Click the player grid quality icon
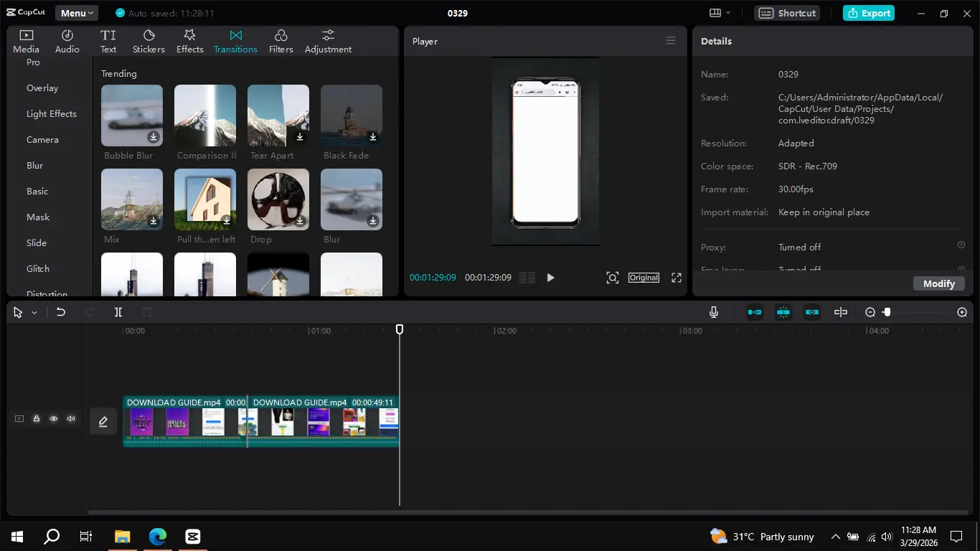 pyautogui.click(x=527, y=278)
